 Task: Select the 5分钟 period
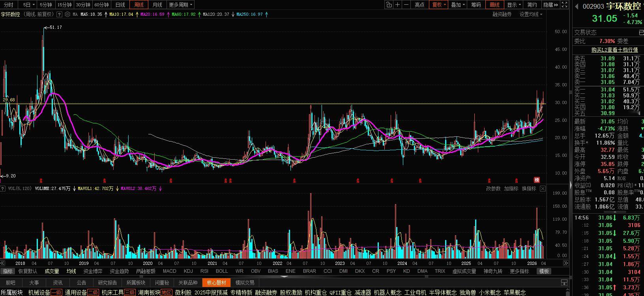[x=46, y=5]
